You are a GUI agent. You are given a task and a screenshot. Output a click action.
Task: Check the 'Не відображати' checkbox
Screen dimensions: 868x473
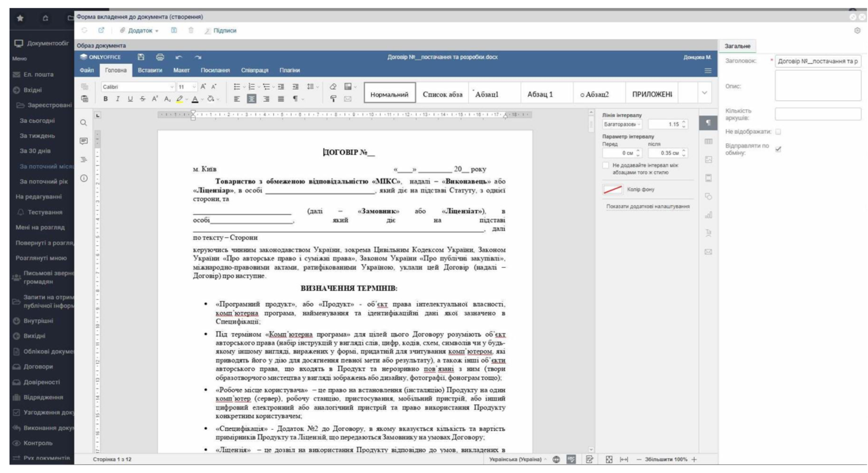(x=778, y=132)
